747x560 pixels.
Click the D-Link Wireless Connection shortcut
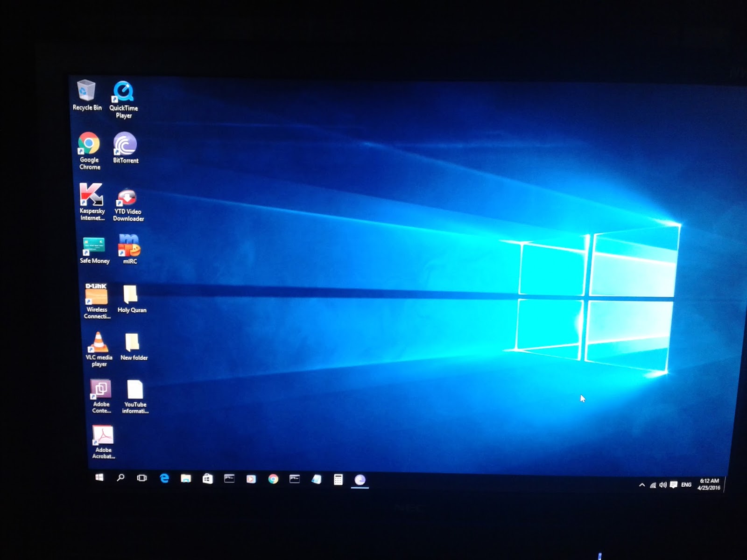pyautogui.click(x=97, y=301)
